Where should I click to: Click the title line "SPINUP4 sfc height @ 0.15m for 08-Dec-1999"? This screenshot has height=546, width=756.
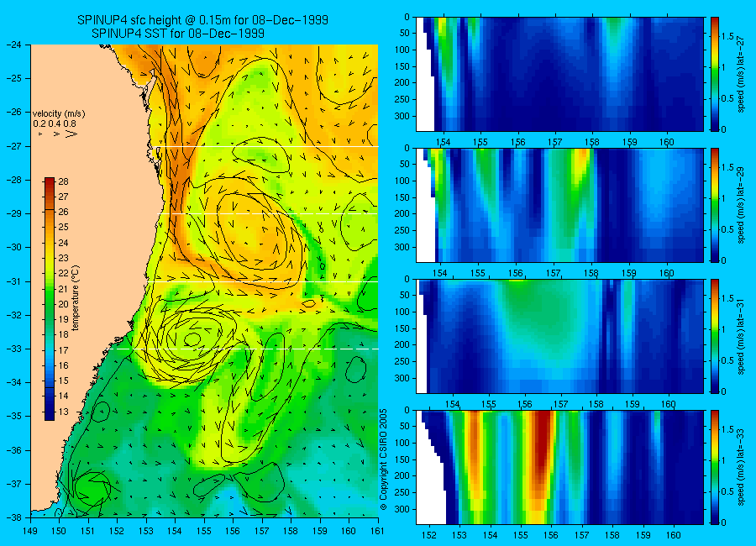click(202, 20)
